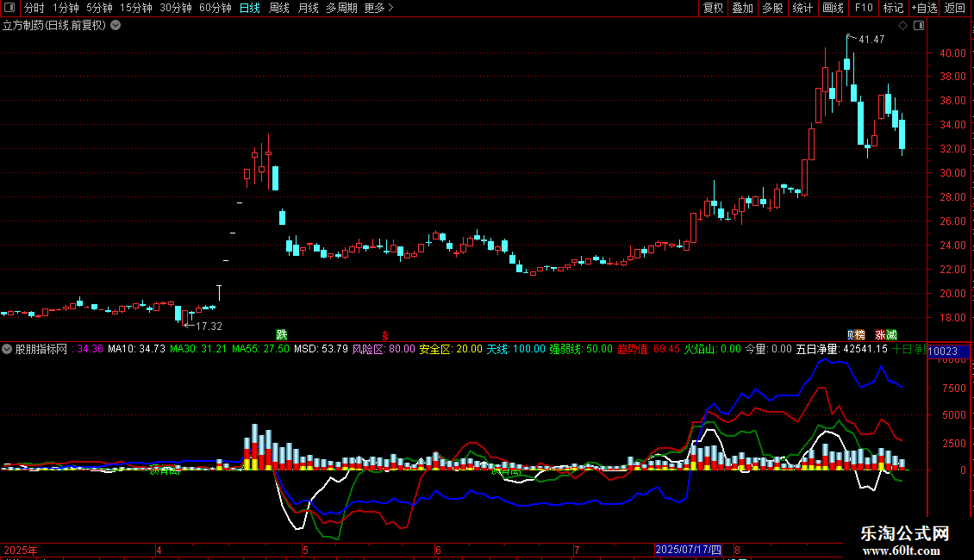Click the 41.47 high price label

[x=871, y=40]
